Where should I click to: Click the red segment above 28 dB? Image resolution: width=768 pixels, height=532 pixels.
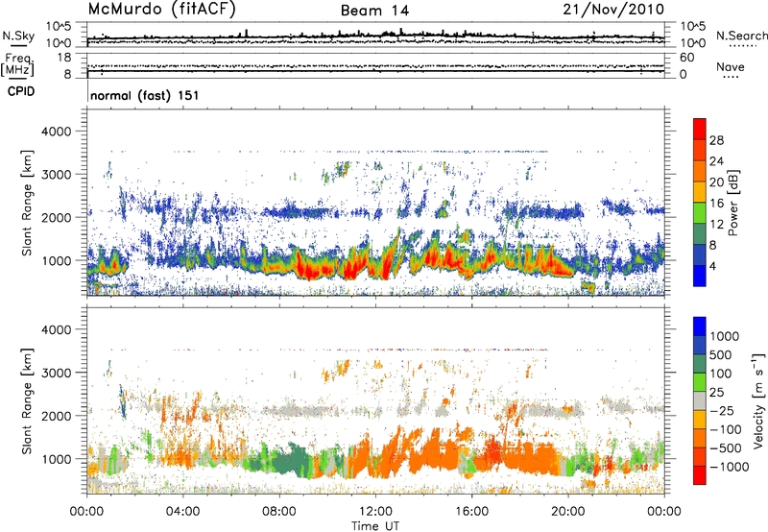coord(700,130)
